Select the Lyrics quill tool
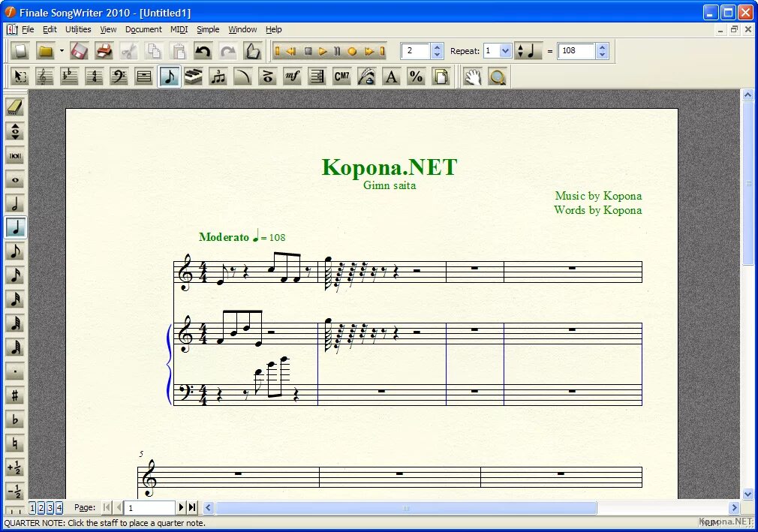Viewport: 758px width, 532px height. (x=367, y=77)
